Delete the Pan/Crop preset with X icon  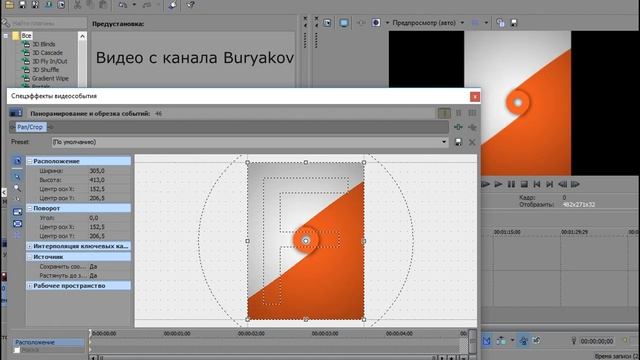tap(472, 142)
